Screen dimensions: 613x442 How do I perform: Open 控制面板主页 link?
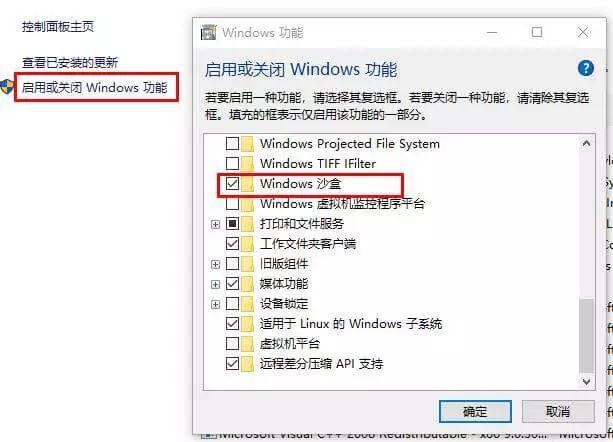coord(58,27)
